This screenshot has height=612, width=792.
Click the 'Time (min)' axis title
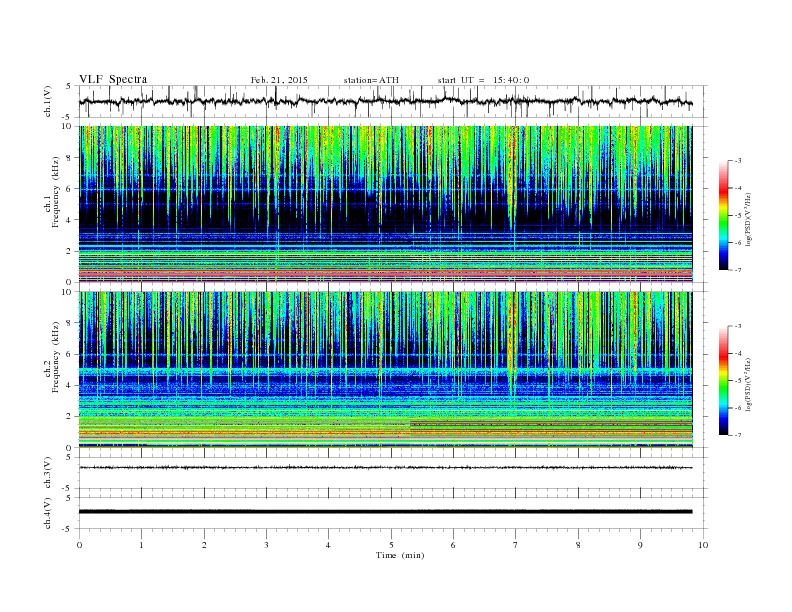400,555
